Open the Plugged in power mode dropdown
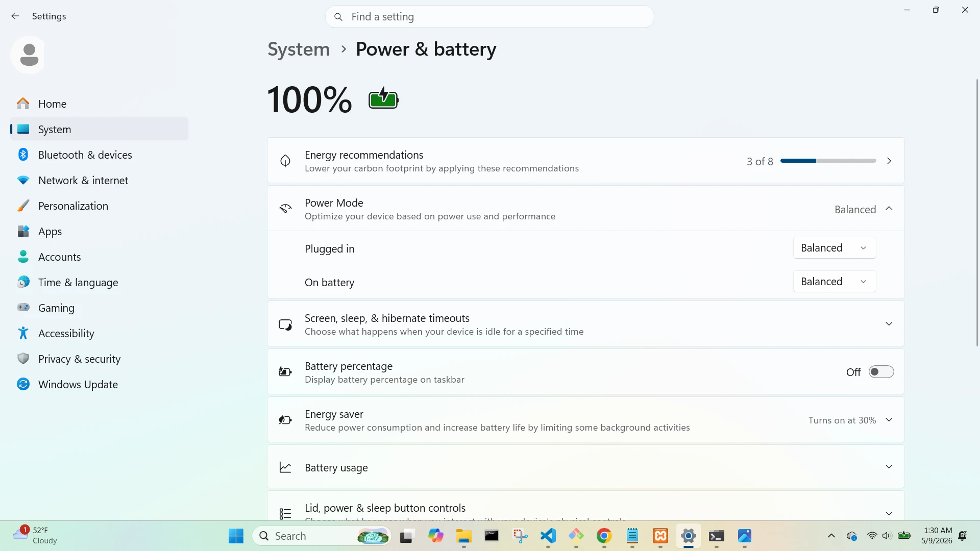 tap(835, 248)
